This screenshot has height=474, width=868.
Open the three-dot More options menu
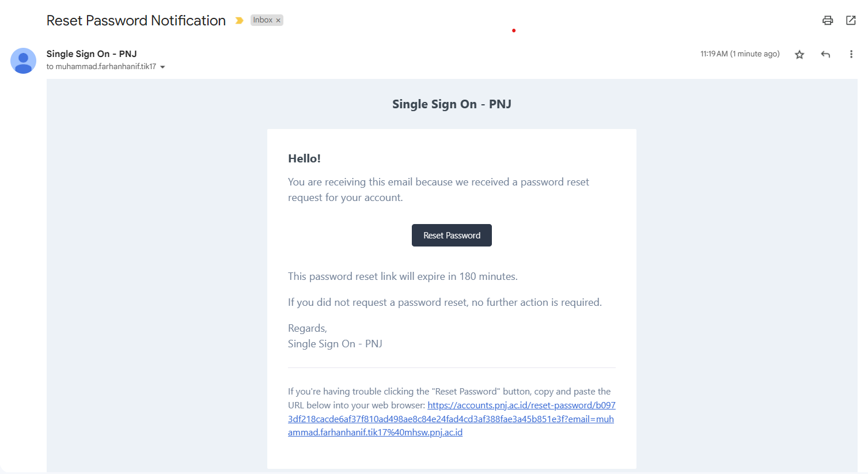pos(851,55)
